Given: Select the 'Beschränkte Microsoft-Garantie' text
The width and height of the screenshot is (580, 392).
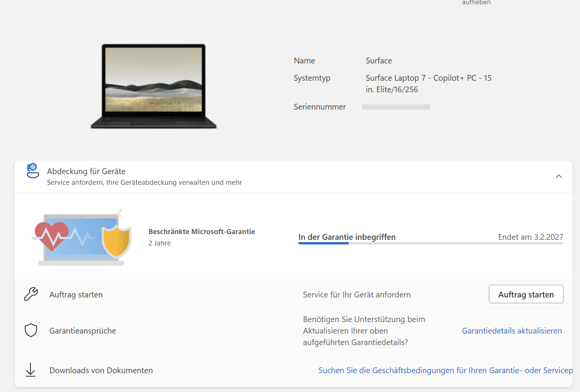Looking at the screenshot, I should 202,232.
